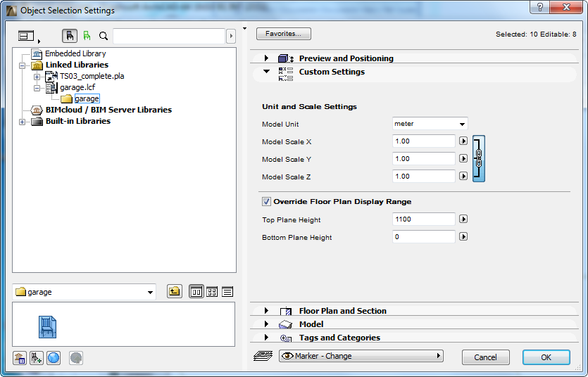This screenshot has width=588, height=377.
Task: Switch to large icons view
Action: click(x=196, y=292)
